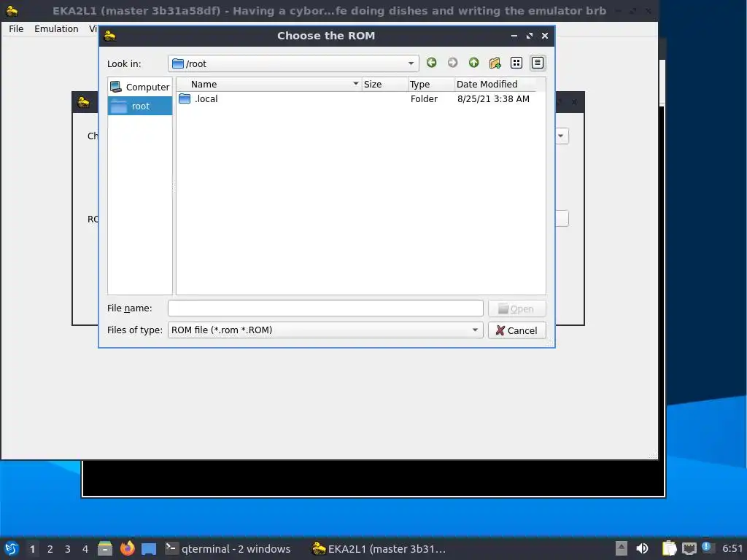Click the Cancel button
This screenshot has width=747, height=560.
[517, 330]
